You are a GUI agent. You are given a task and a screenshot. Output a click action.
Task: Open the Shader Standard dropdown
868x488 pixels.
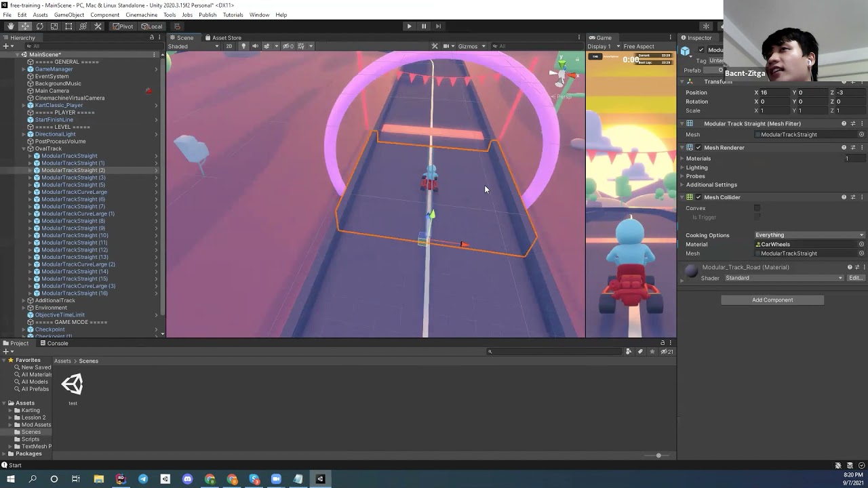(x=784, y=278)
